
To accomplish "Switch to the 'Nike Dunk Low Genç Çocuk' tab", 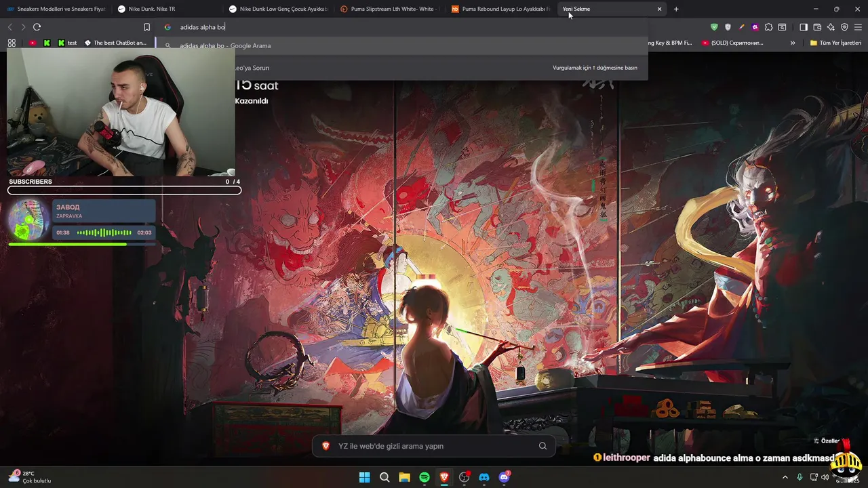I will [277, 9].
